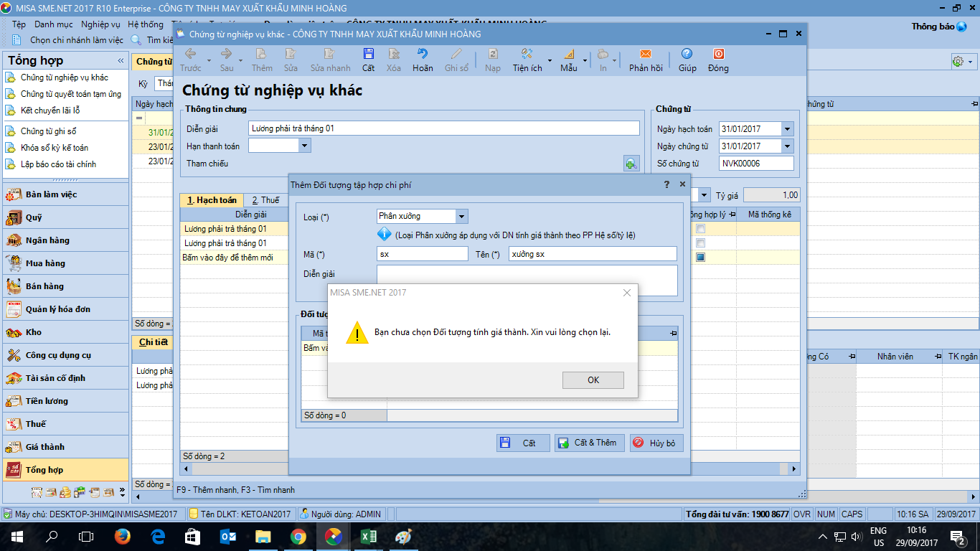Click the Hủy bỏ cancel button

(x=656, y=443)
